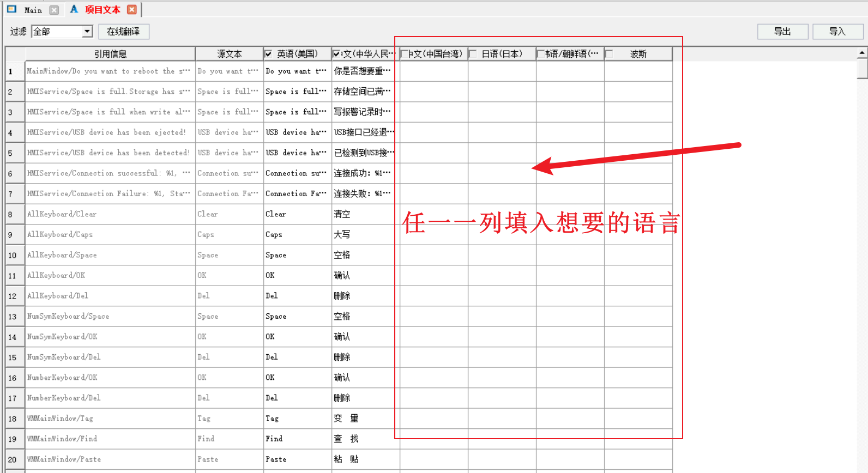Click the 源文本 column header
This screenshot has height=473, width=868.
[229, 54]
